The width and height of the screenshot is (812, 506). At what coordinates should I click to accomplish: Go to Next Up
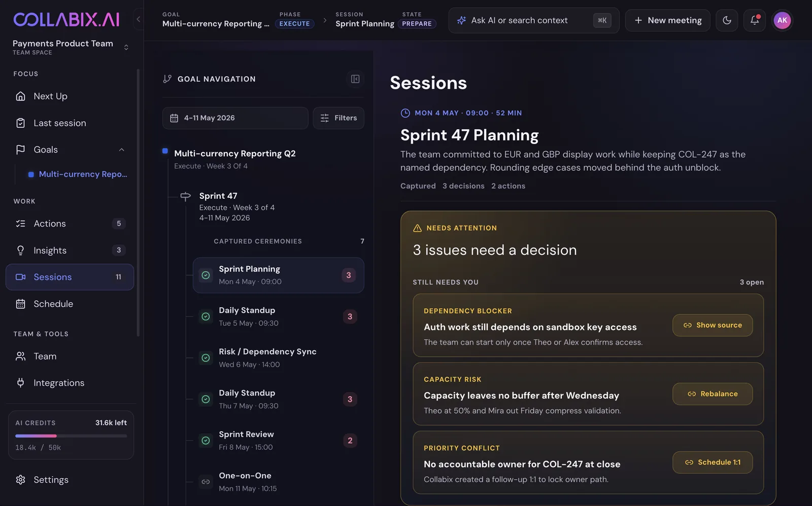[70, 96]
